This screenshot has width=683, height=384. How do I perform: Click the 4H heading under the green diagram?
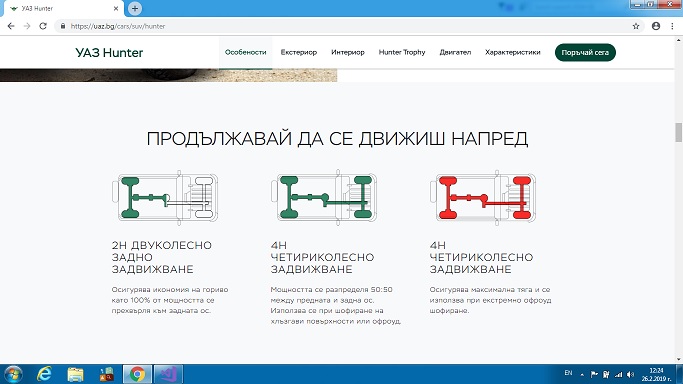[322, 257]
